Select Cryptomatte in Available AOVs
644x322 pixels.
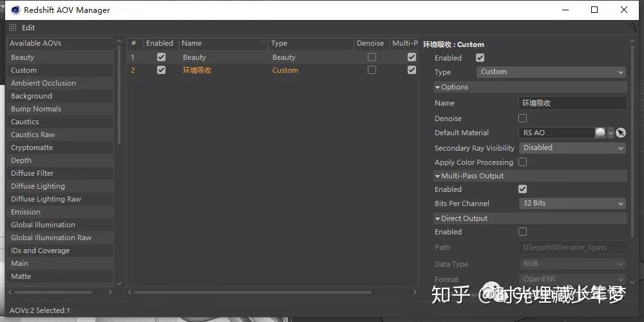pos(61,147)
